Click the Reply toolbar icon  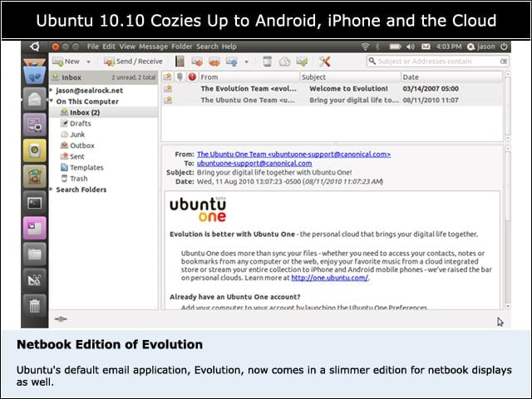[197, 62]
